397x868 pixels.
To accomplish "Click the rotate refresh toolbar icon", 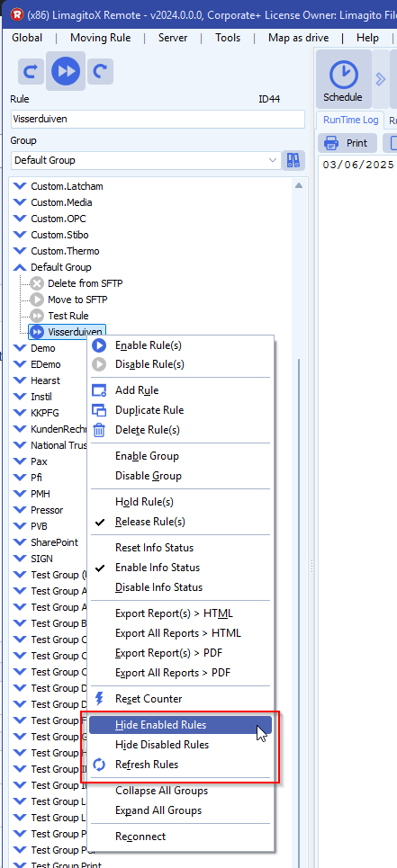I will point(100,71).
